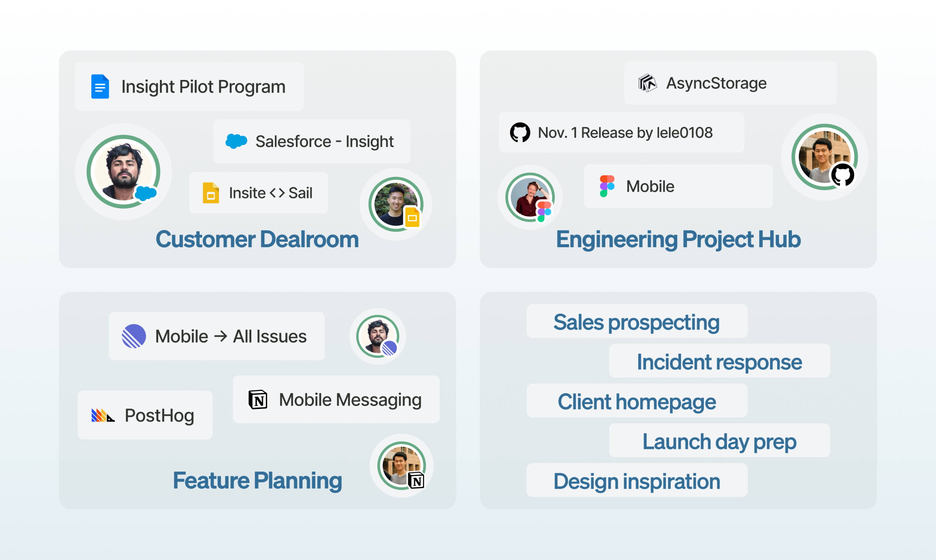
Task: Click the Linear icon beside Mobile All Issues
Action: click(134, 336)
